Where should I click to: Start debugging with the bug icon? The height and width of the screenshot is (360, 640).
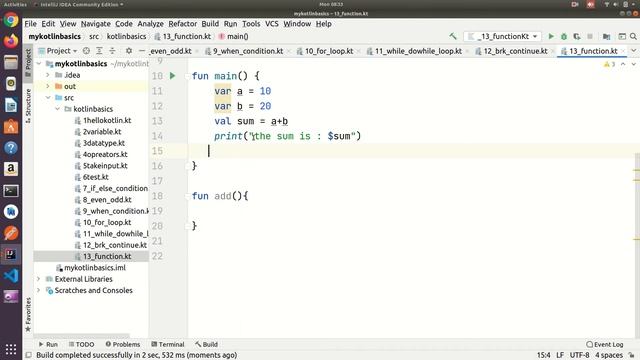pos(564,36)
